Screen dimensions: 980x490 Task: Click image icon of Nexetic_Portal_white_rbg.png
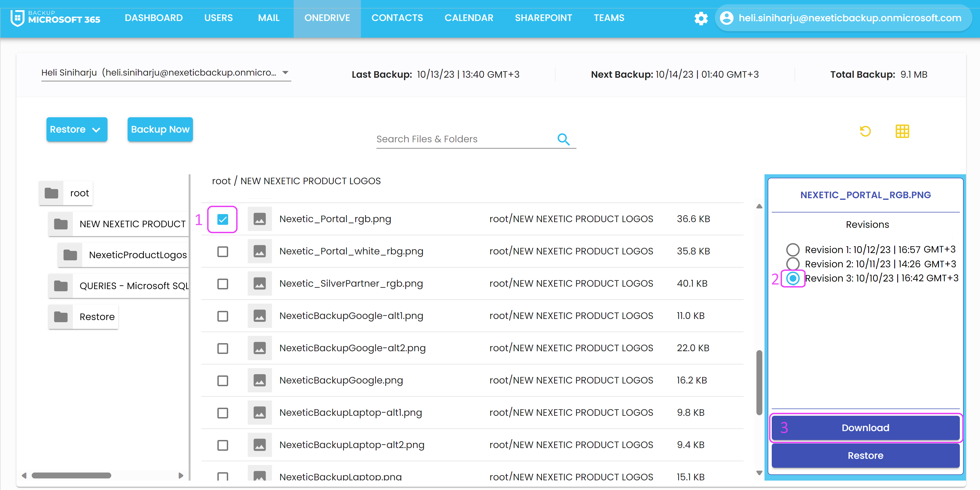pos(260,251)
